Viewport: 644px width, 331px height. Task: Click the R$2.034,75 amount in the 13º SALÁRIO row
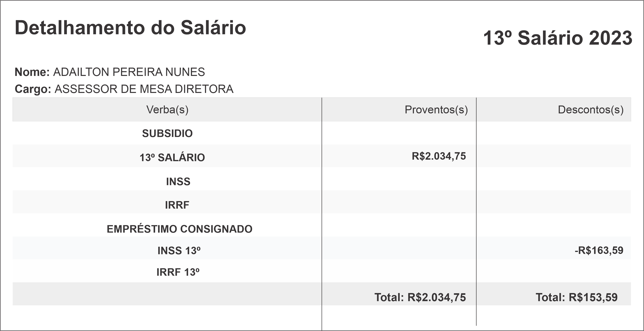439,156
